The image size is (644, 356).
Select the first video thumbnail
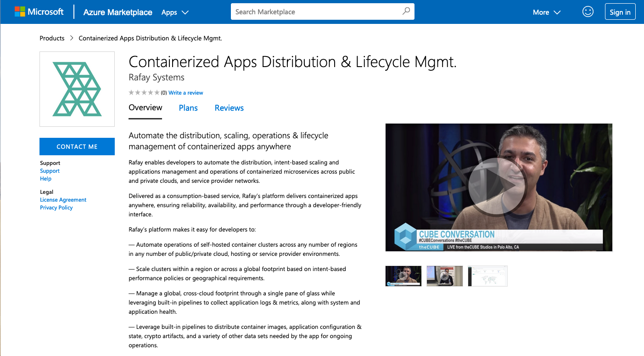coord(403,276)
